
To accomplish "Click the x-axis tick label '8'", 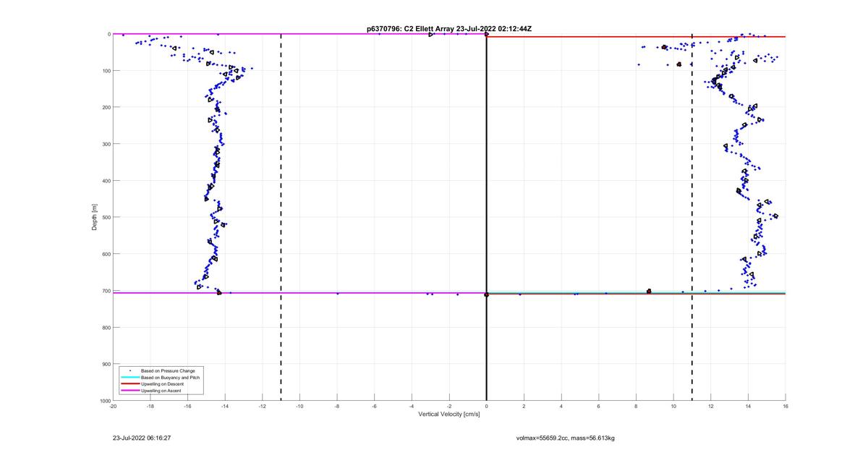I will [x=636, y=407].
